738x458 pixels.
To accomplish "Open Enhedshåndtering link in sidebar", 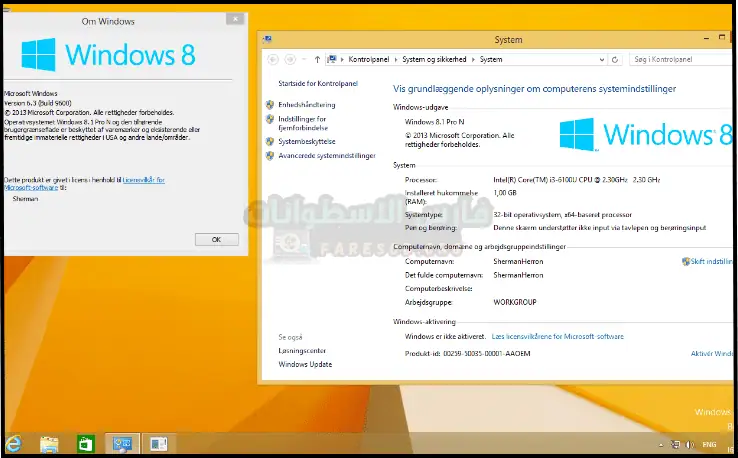I will [x=306, y=104].
